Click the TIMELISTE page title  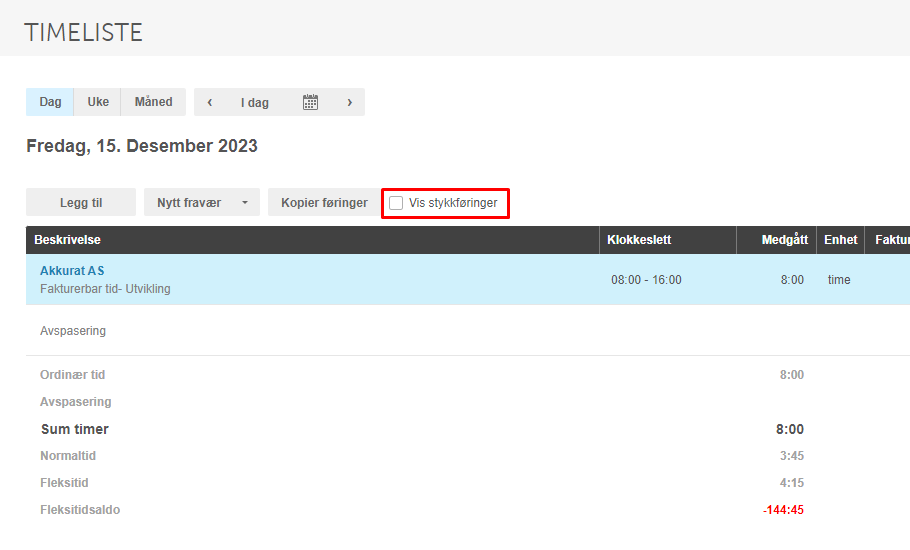coord(83,32)
